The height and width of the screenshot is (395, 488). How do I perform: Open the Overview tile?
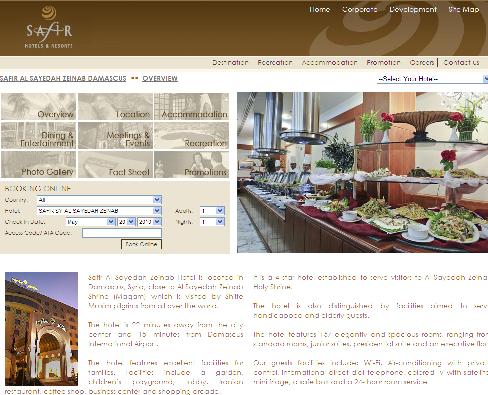39,107
